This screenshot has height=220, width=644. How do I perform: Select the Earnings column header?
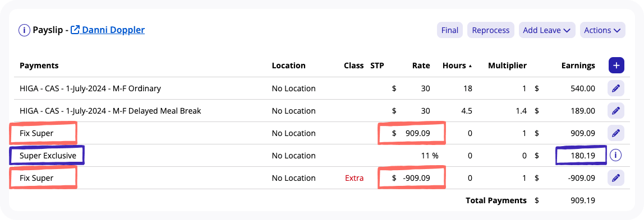[578, 65]
